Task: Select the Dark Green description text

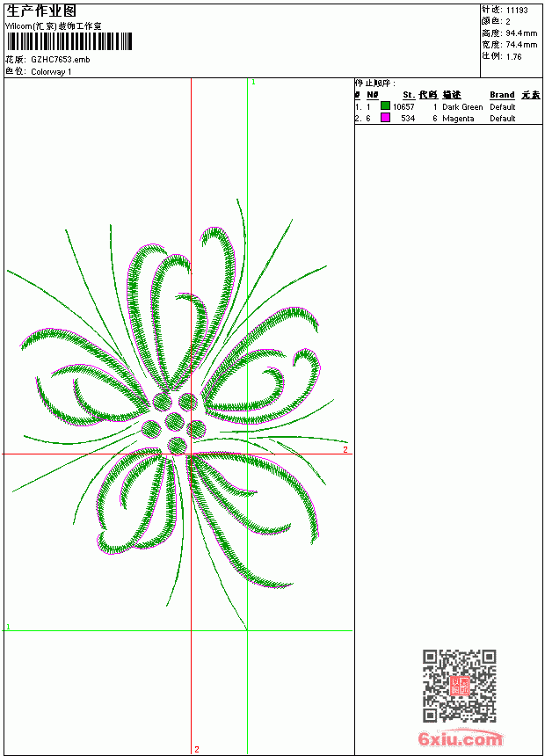Action: tap(462, 107)
